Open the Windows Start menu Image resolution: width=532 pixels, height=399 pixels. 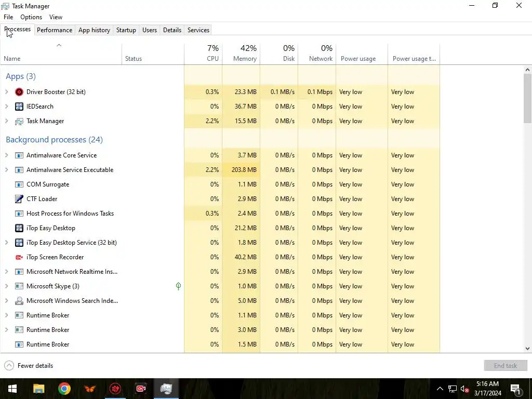[12, 389]
